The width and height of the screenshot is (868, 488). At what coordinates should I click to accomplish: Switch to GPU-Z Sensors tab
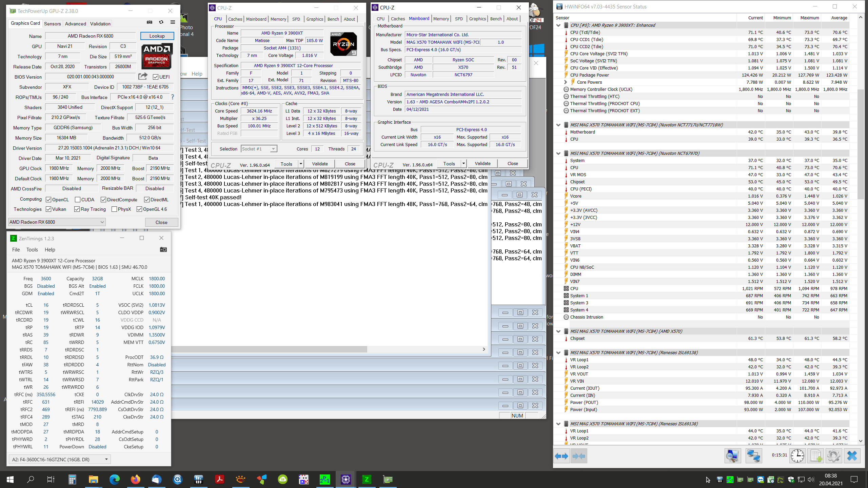point(52,24)
